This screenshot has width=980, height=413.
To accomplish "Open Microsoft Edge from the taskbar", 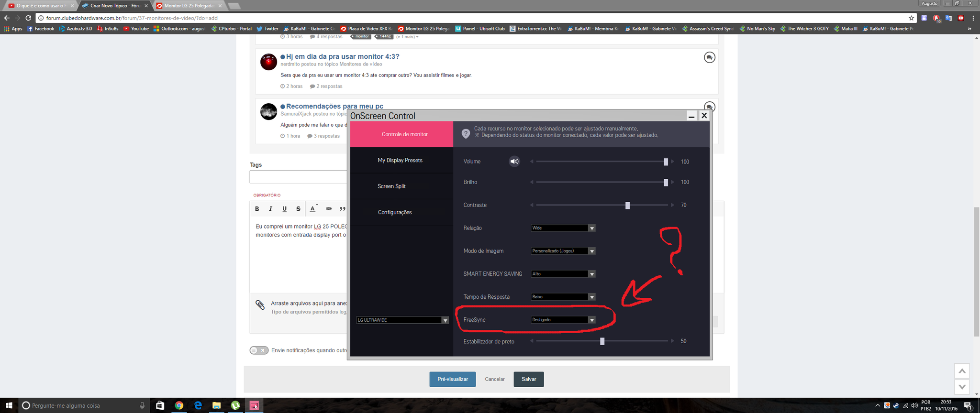I will pos(198,405).
